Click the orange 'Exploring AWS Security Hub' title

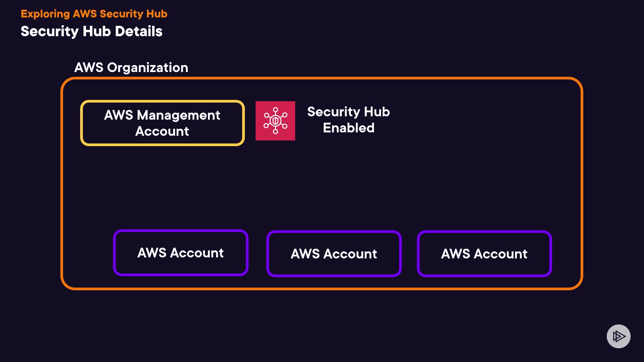[94, 14]
